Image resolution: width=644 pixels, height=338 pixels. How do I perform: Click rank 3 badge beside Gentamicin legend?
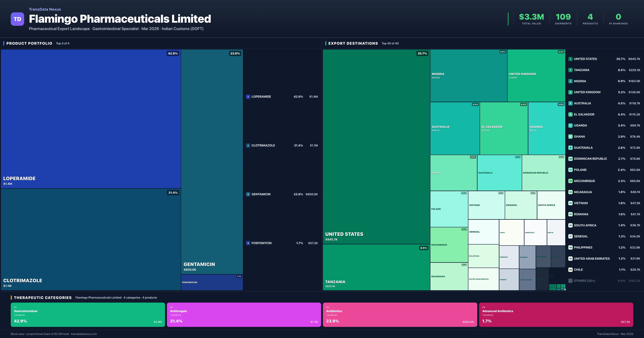coord(248,194)
